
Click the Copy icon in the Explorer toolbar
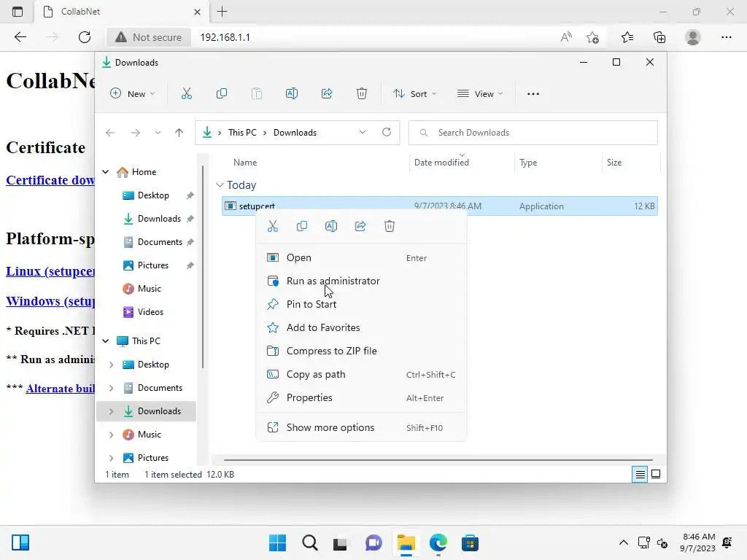click(x=222, y=94)
